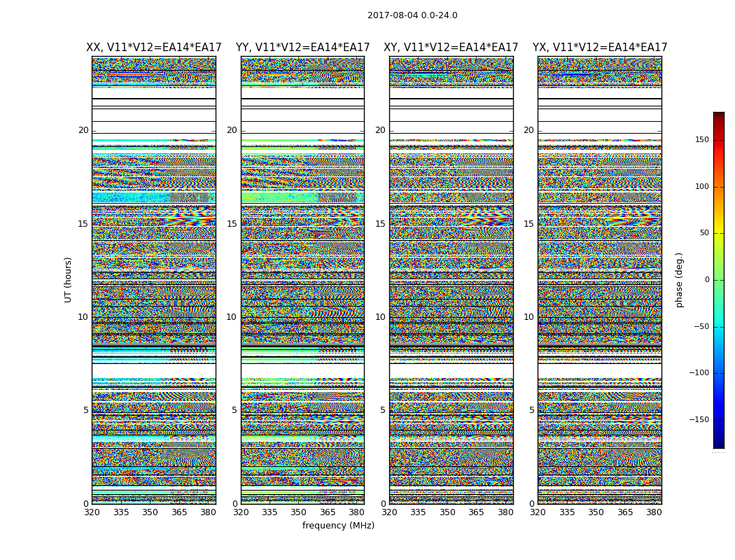Screen dimensions: 735x560
Task: Click the 15 hour tick of XX plot
Action: click(83, 223)
